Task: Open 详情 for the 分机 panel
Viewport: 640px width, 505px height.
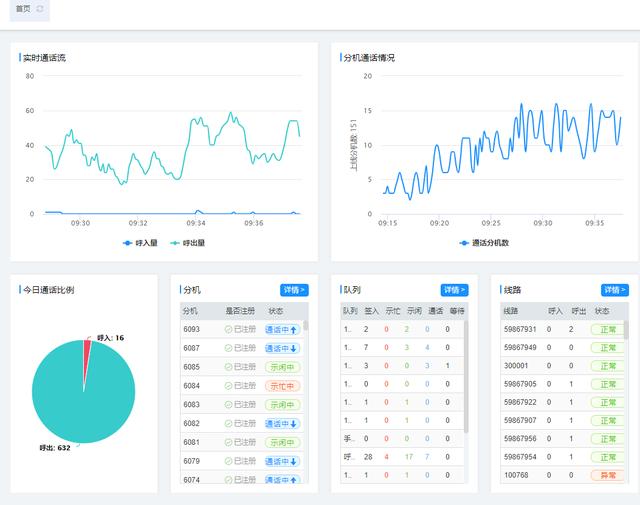Action: tap(294, 290)
